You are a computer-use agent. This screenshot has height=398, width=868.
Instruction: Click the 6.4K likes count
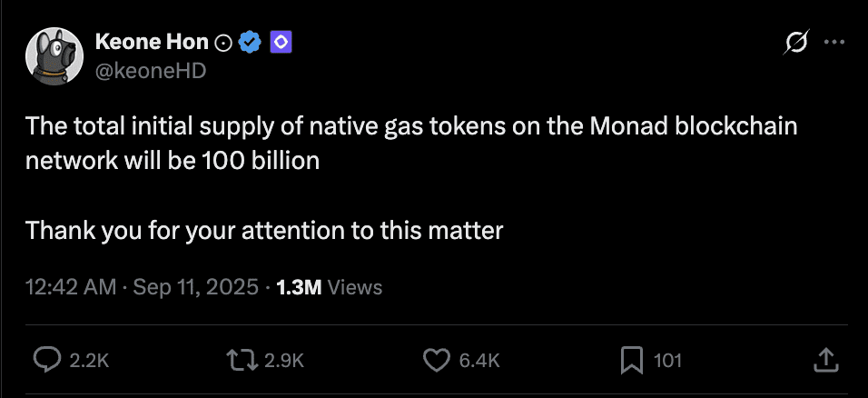tap(479, 361)
